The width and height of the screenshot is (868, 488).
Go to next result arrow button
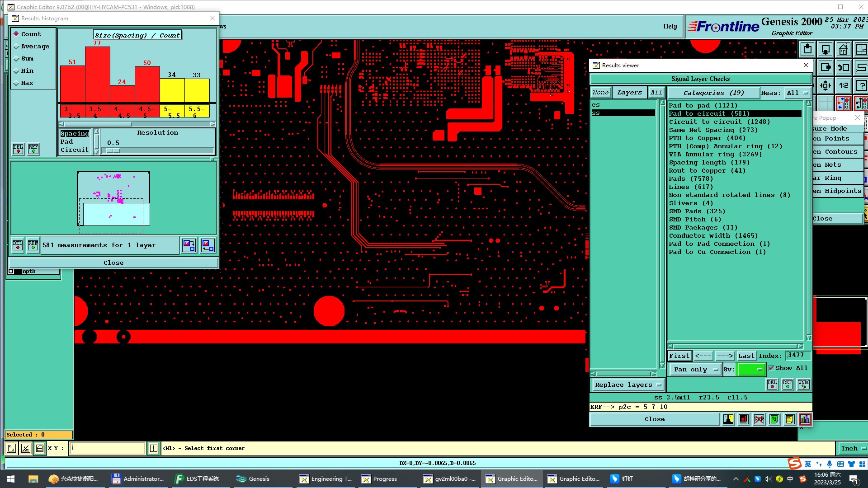click(x=725, y=356)
